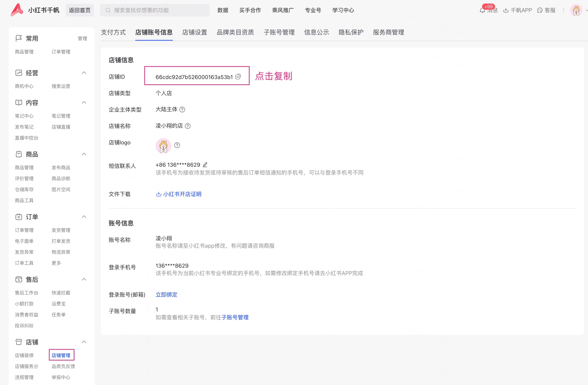Open the 店铺logo help question mark
Image resolution: width=588 pixels, height=385 pixels.
pos(177,145)
